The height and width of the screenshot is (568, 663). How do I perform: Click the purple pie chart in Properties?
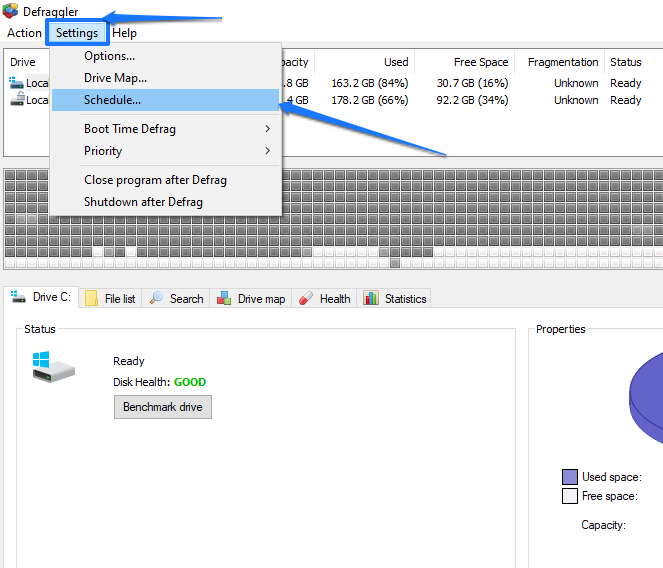pos(646,398)
